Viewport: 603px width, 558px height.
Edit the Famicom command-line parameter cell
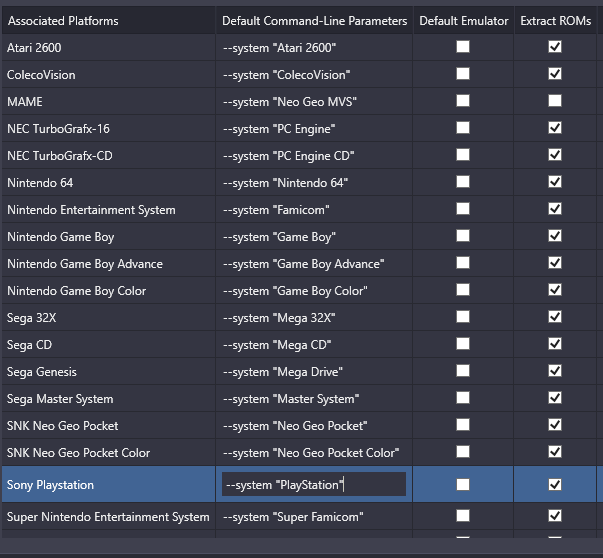click(314, 210)
